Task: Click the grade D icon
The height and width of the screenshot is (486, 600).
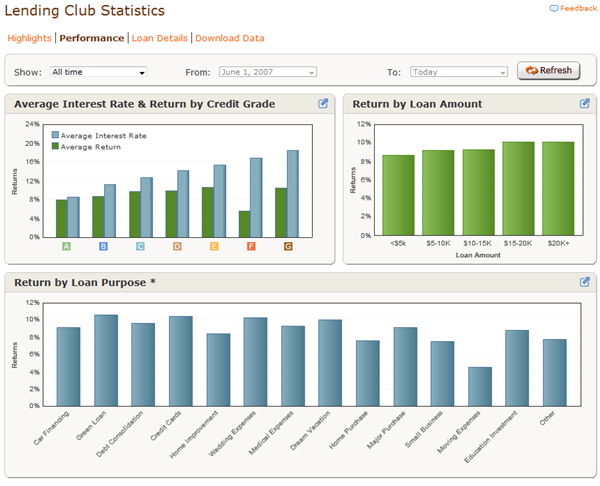Action: (177, 246)
